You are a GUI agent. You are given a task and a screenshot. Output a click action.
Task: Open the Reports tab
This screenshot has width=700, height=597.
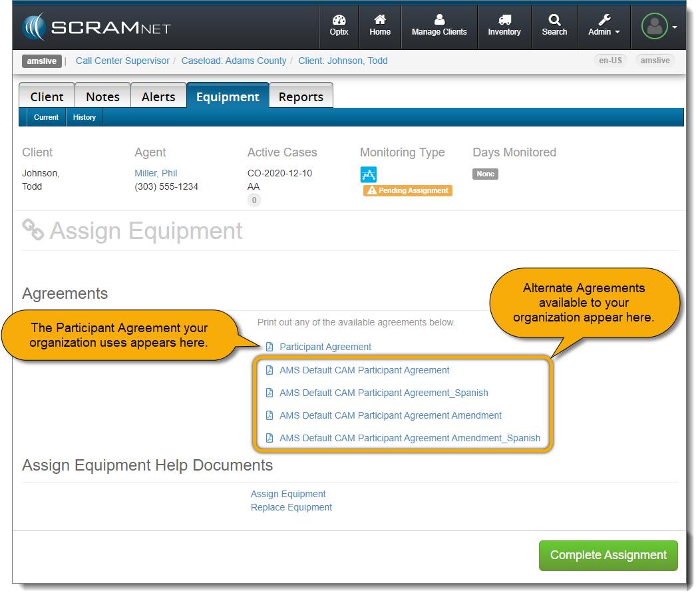click(301, 97)
